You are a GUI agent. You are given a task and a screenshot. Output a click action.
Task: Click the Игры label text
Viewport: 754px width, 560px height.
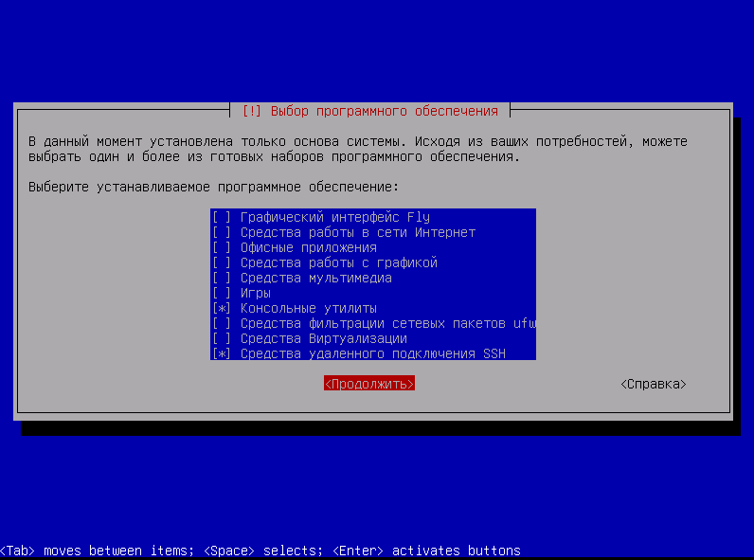point(256,294)
